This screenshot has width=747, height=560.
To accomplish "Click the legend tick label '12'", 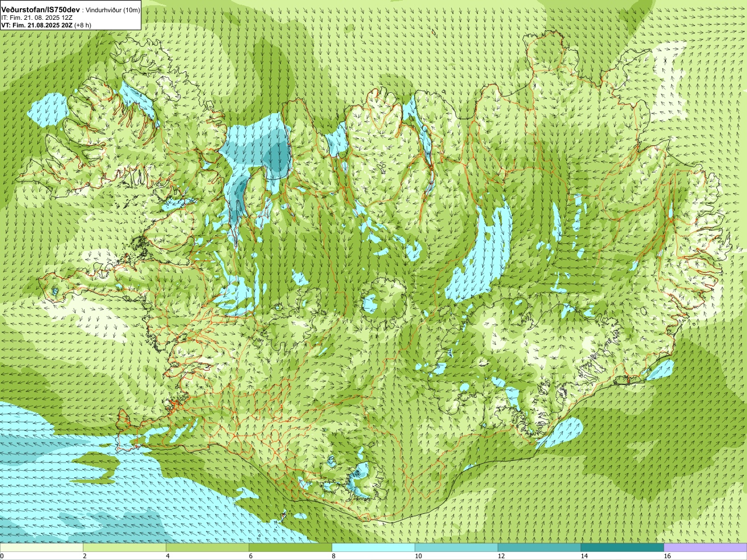I will [x=501, y=556].
